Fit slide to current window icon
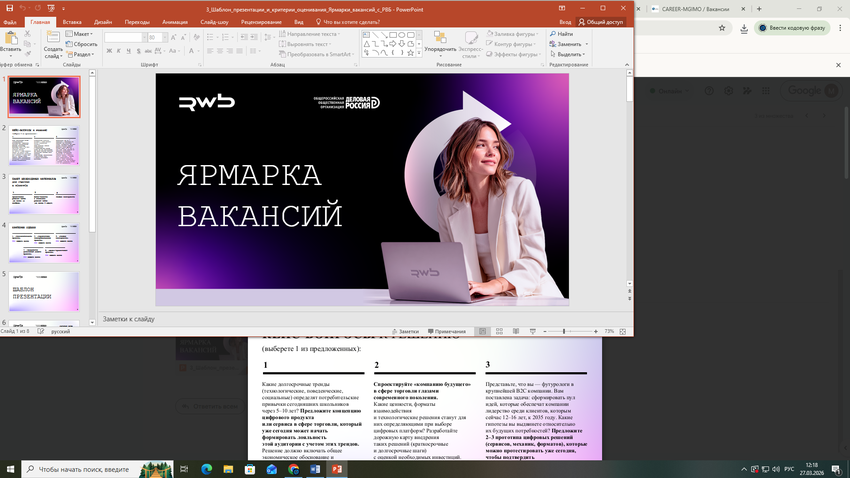Screen dimensions: 850x478 (622, 331)
